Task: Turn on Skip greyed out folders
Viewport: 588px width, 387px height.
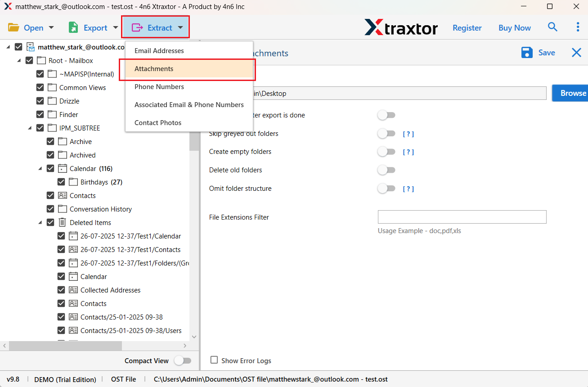Action: [x=386, y=134]
